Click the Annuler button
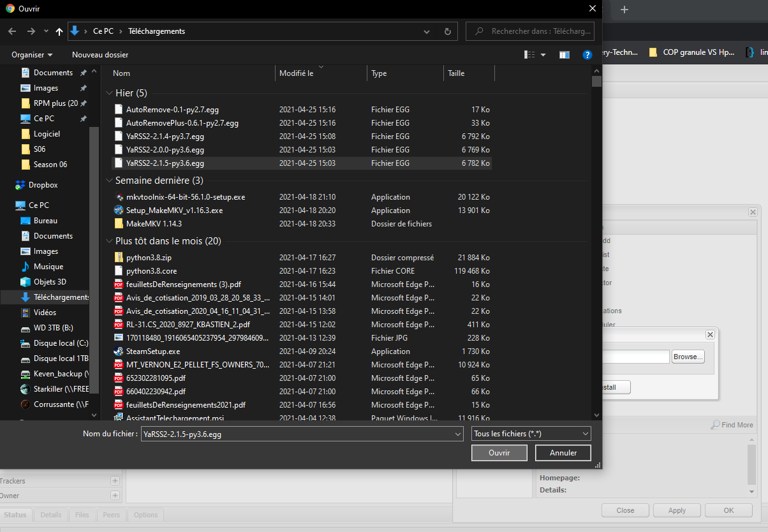Screen dimensions: 768x532 pos(563,453)
